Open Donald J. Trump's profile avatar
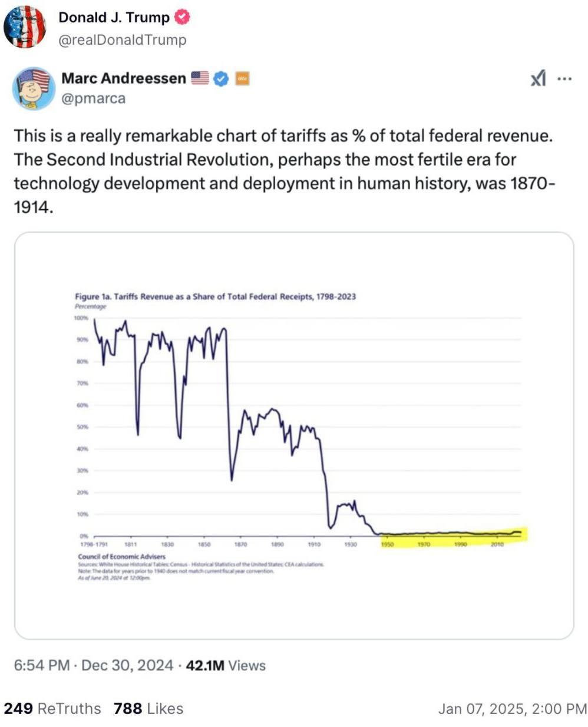The height and width of the screenshot is (727, 588). coord(25,27)
